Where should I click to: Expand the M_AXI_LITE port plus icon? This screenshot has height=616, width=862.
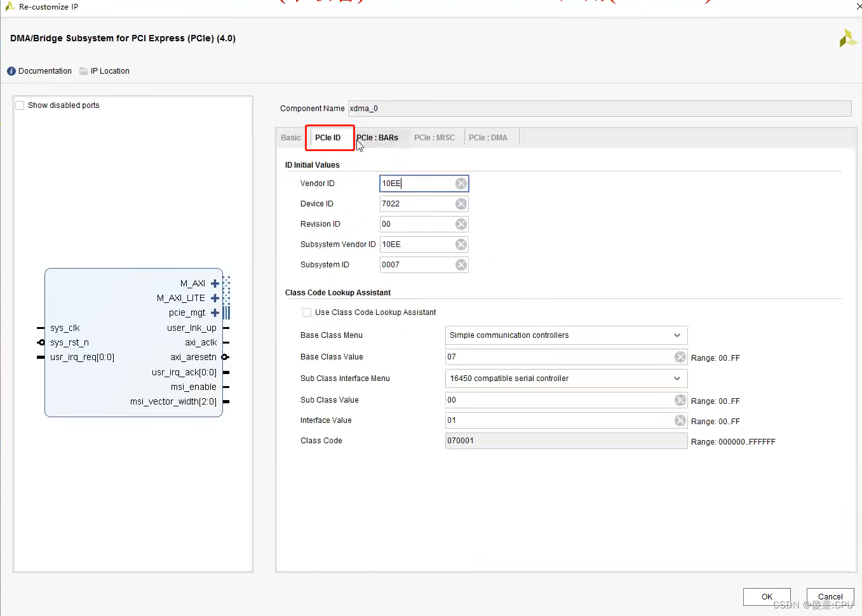coord(215,298)
